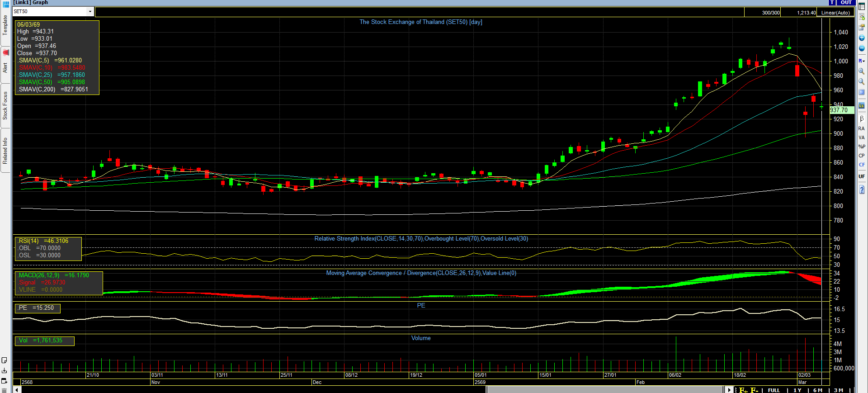Toggle the CF indicator button
Image resolution: width=868 pixels, height=393 pixels.
[861, 165]
